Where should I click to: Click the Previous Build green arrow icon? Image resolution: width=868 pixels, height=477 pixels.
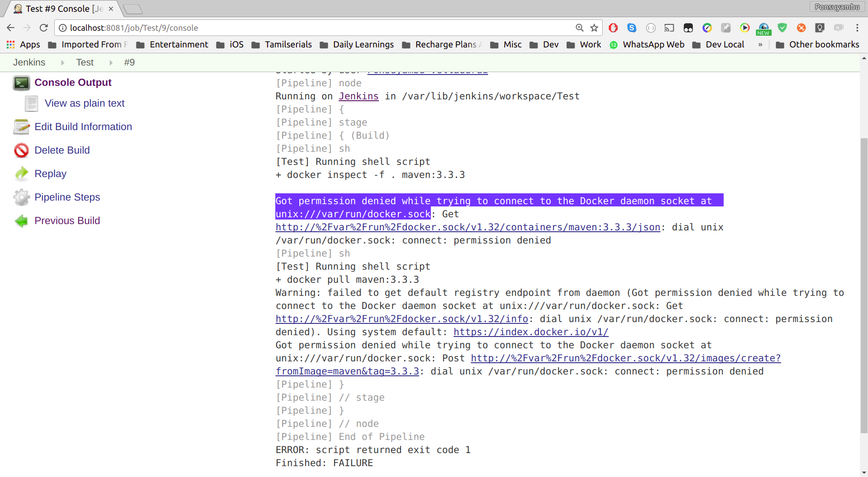21,221
